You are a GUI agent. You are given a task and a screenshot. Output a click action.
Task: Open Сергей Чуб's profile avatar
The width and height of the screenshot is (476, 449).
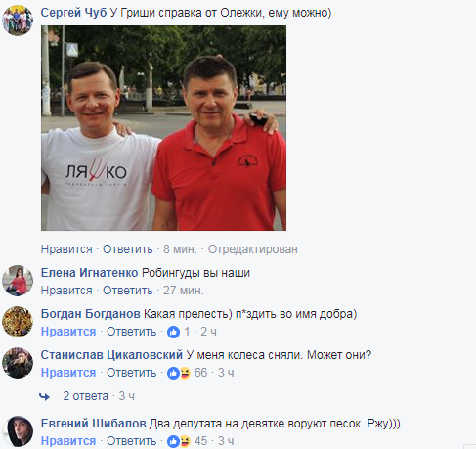tap(18, 21)
